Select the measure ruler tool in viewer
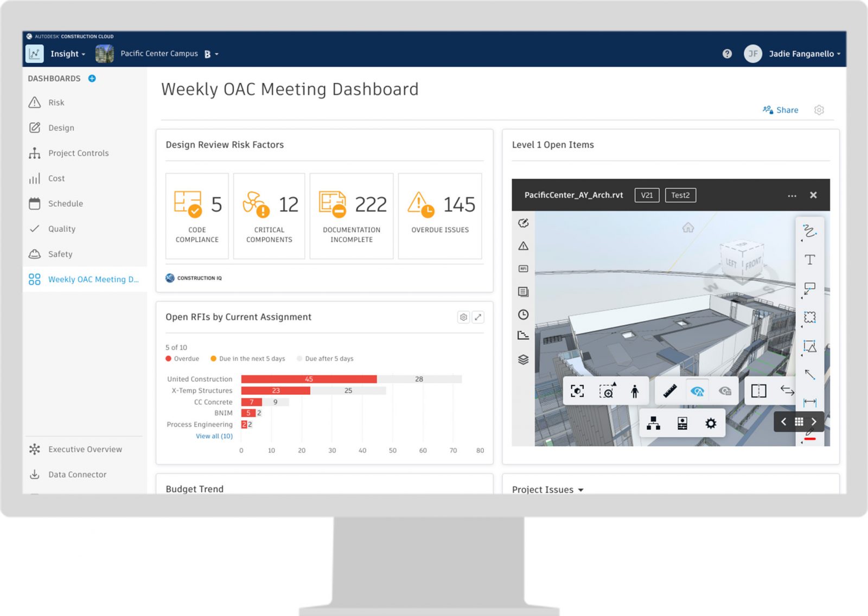The height and width of the screenshot is (616, 868). tap(670, 391)
